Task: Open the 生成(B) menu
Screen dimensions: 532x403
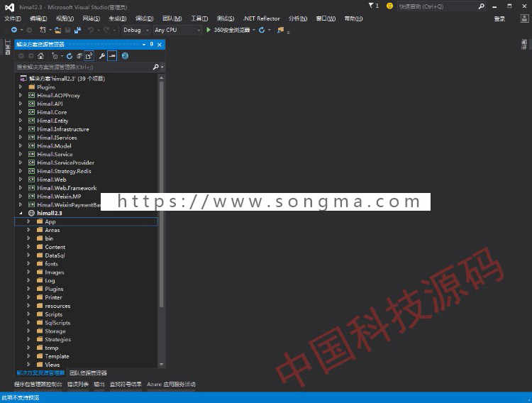Action: pyautogui.click(x=117, y=18)
